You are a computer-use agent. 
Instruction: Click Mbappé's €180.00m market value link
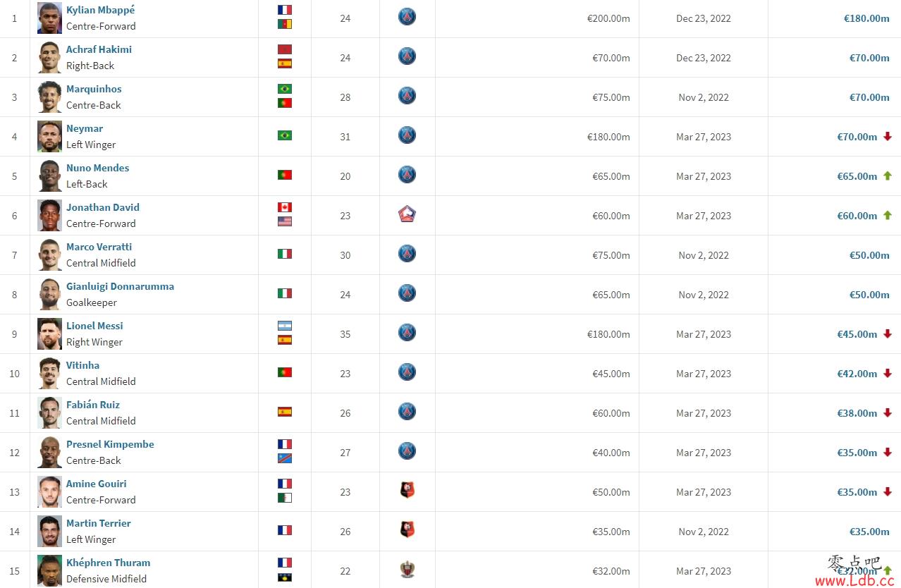[x=866, y=18]
